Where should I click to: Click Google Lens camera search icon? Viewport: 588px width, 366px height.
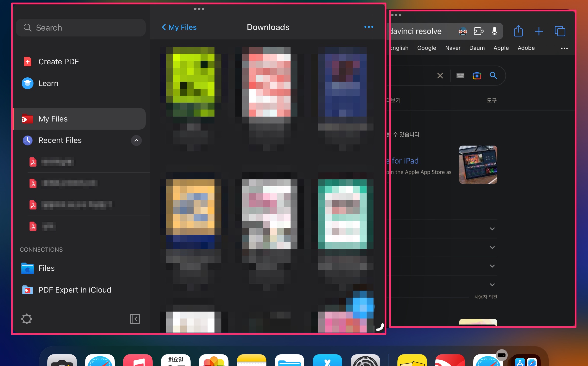tap(477, 76)
